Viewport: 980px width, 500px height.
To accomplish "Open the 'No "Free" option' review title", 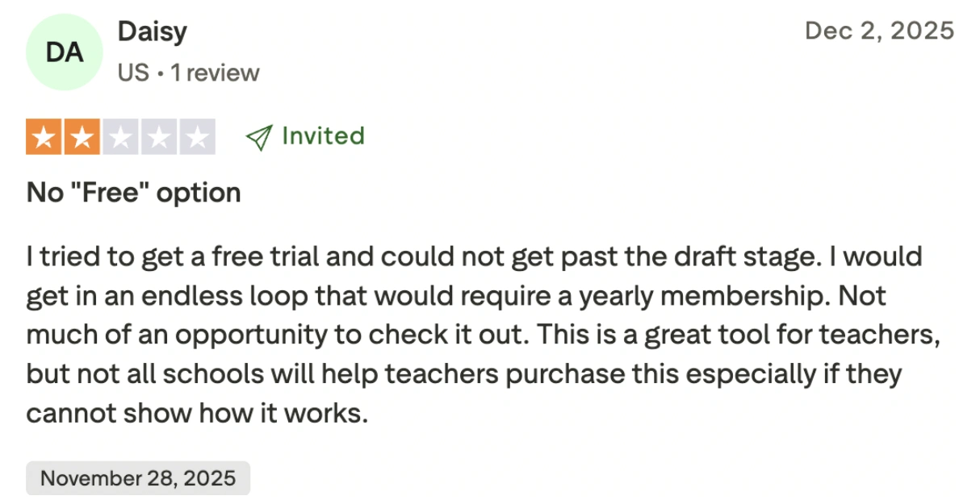I will pyautogui.click(x=134, y=193).
